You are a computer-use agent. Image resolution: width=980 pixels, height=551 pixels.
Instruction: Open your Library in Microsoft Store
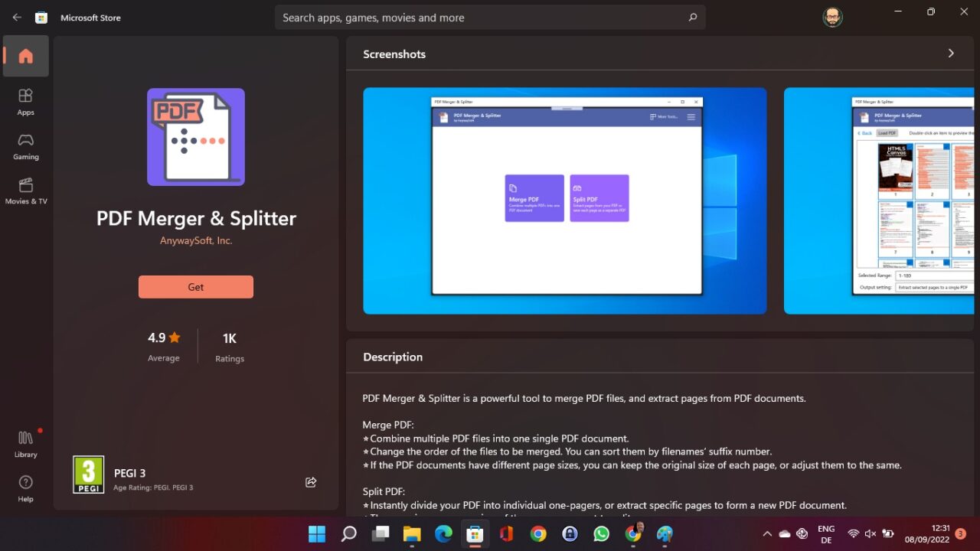[25, 444]
